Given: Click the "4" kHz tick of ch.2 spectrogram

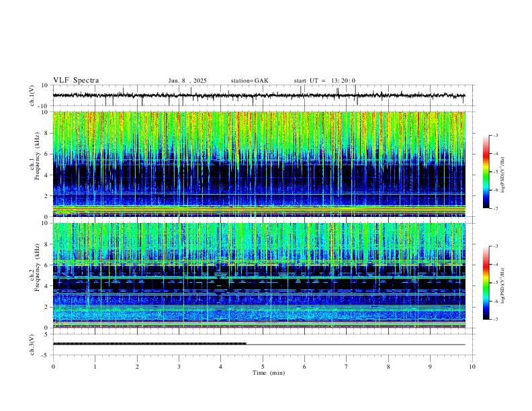Looking at the screenshot, I should (48, 286).
